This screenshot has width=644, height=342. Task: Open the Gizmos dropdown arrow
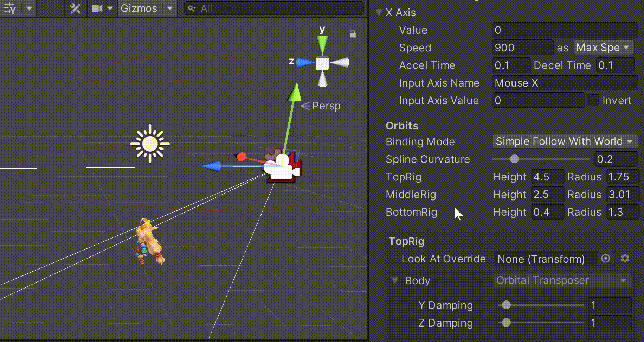pos(170,8)
